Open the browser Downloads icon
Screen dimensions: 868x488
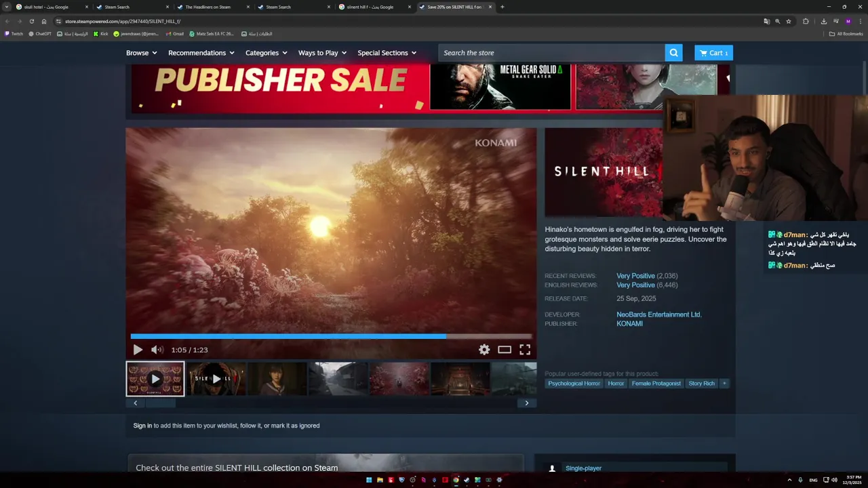pyautogui.click(x=823, y=21)
